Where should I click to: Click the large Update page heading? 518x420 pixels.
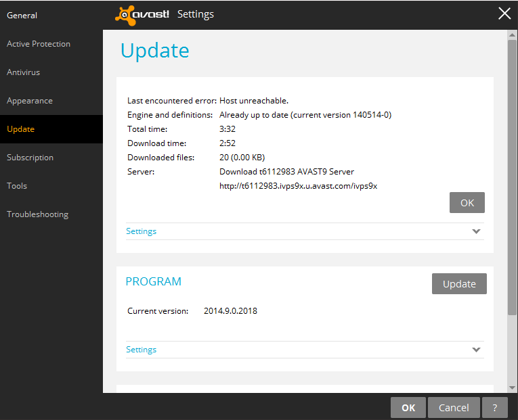click(x=155, y=51)
